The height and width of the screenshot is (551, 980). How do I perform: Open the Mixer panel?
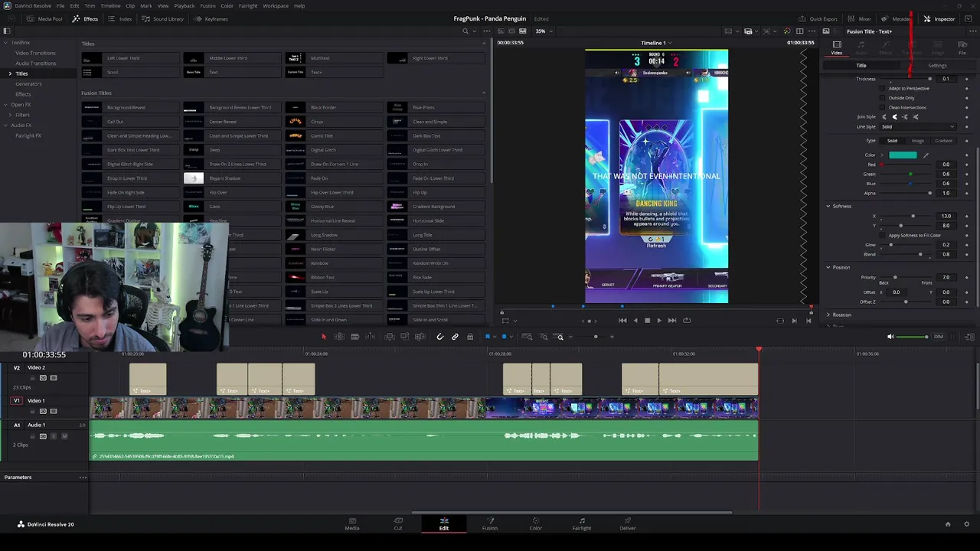tap(860, 19)
